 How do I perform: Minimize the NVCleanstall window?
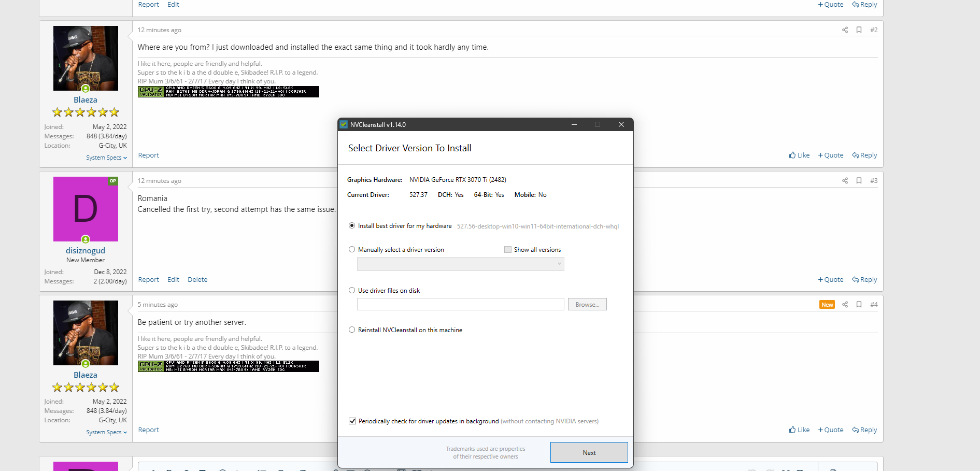tap(574, 124)
